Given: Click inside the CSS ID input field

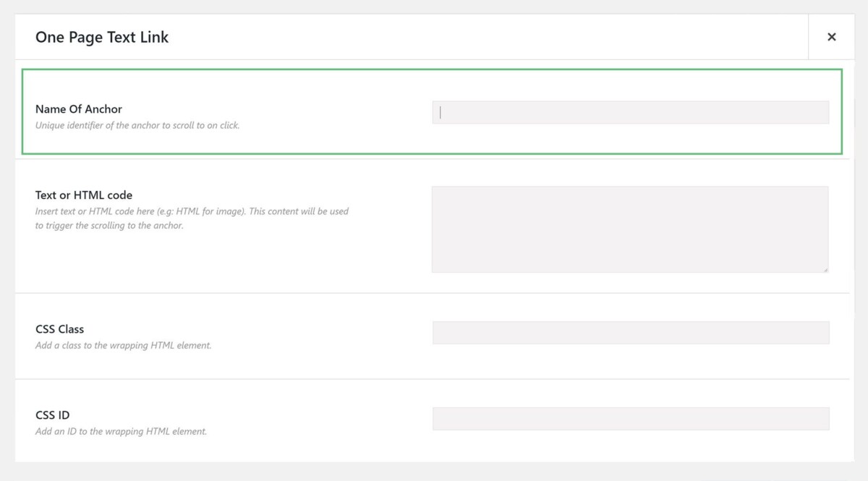Looking at the screenshot, I should [x=629, y=418].
